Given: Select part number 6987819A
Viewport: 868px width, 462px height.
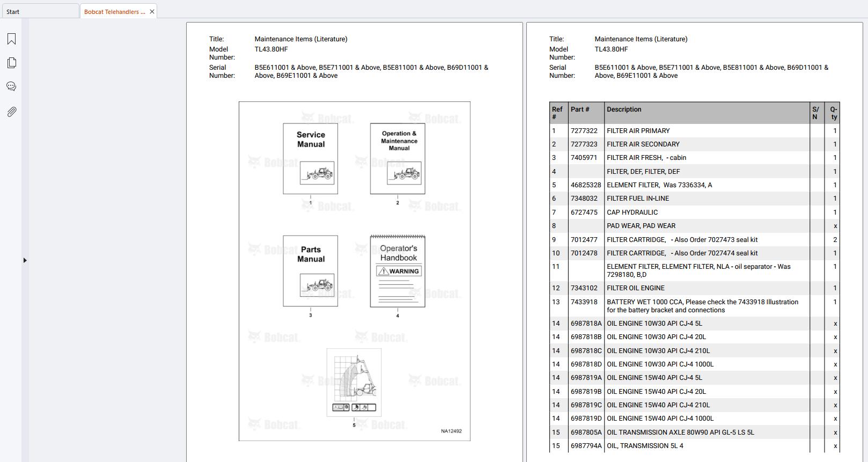Looking at the screenshot, I should click(x=586, y=378).
